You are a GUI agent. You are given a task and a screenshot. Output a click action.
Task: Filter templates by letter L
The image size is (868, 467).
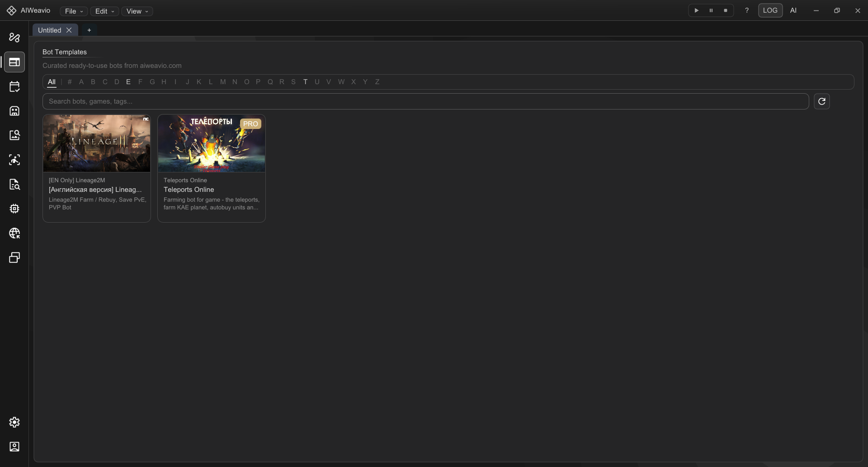tap(211, 82)
